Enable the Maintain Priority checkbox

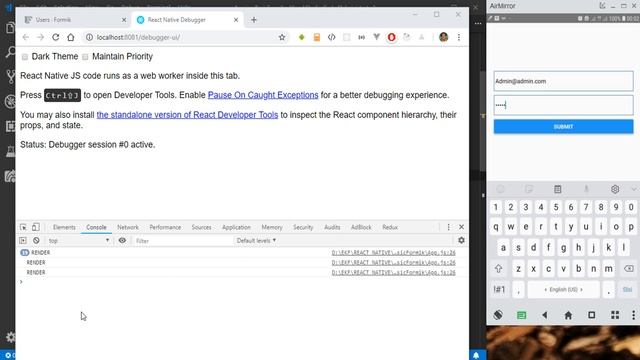pos(85,57)
